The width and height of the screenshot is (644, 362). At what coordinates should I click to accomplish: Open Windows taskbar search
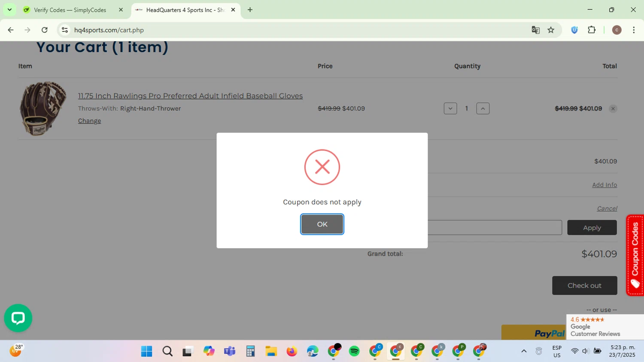[167, 351]
